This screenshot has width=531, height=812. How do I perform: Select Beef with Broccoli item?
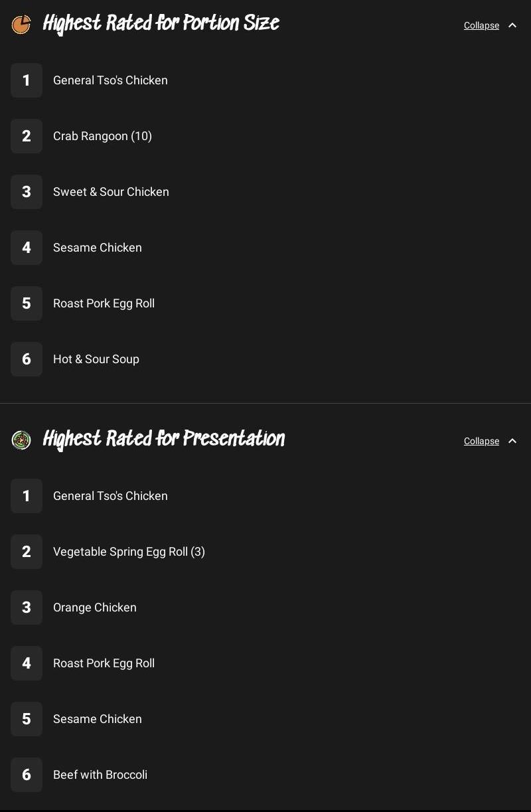(100, 775)
